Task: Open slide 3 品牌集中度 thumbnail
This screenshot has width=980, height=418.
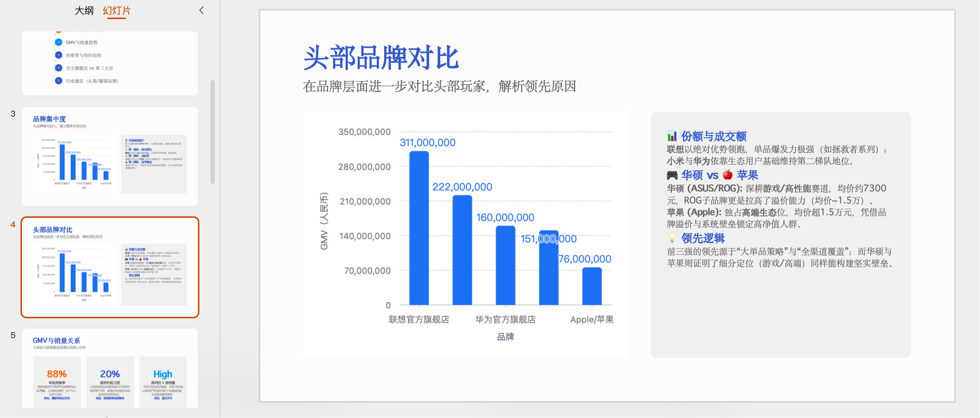Action: click(110, 157)
